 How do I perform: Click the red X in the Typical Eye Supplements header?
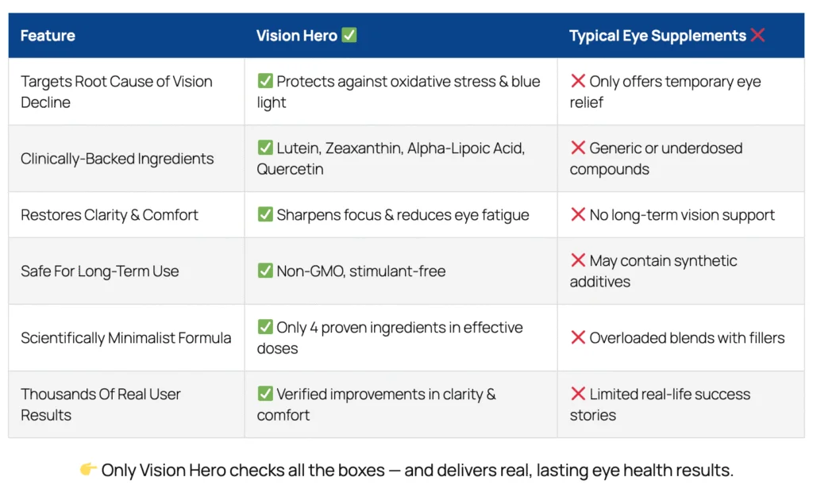coord(757,36)
